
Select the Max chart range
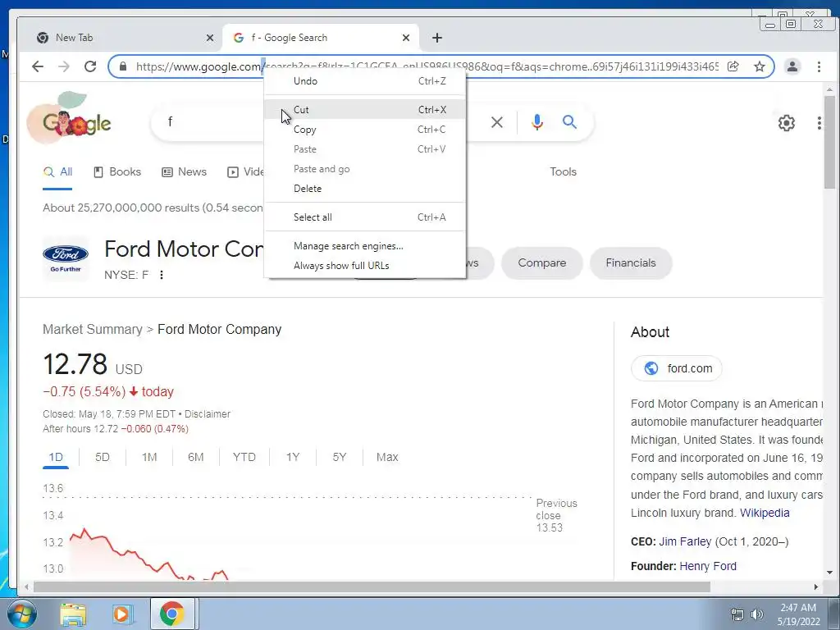tap(387, 458)
